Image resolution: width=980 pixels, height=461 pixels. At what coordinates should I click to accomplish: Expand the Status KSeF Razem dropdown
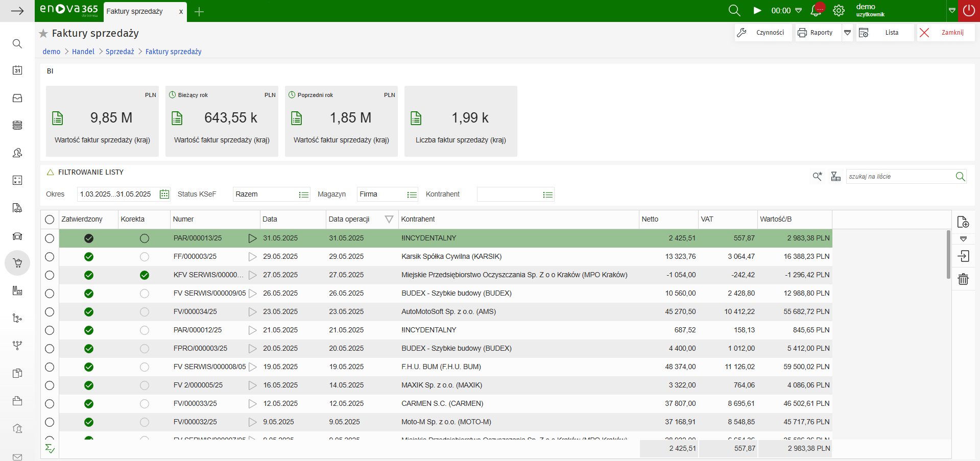pyautogui.click(x=304, y=195)
